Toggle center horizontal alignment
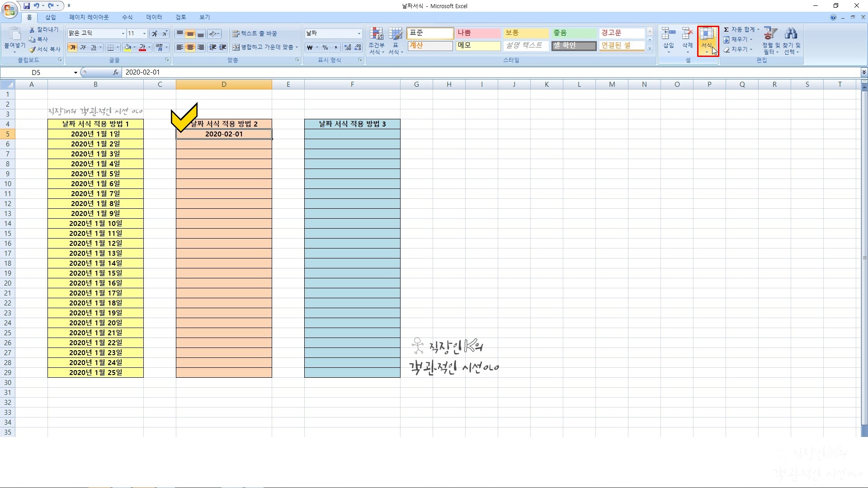The height and width of the screenshot is (488, 868). pyautogui.click(x=190, y=47)
